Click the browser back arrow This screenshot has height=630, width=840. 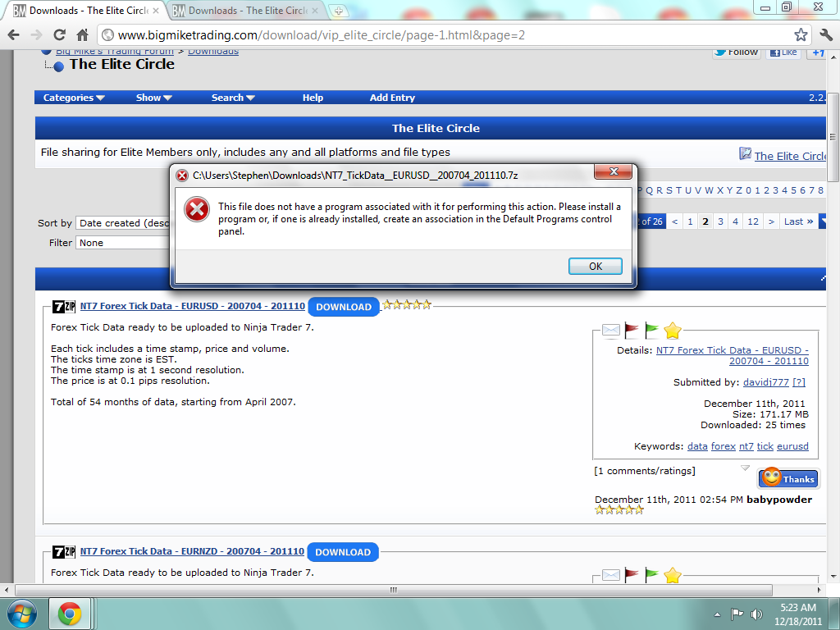point(13,35)
